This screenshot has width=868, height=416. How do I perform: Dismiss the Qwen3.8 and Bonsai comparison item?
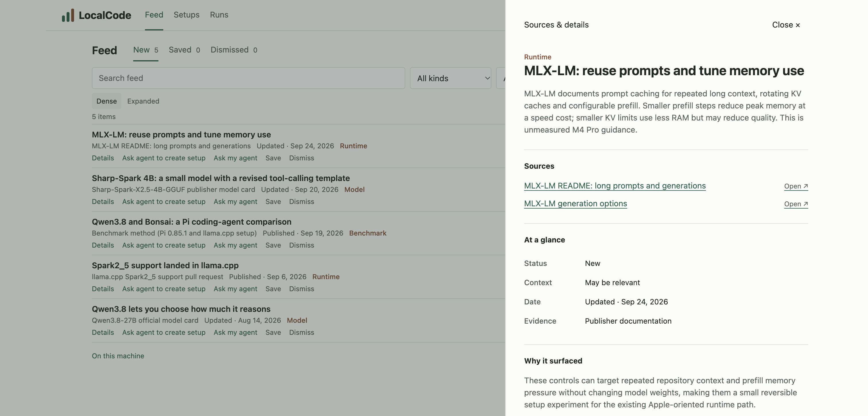[301, 245]
